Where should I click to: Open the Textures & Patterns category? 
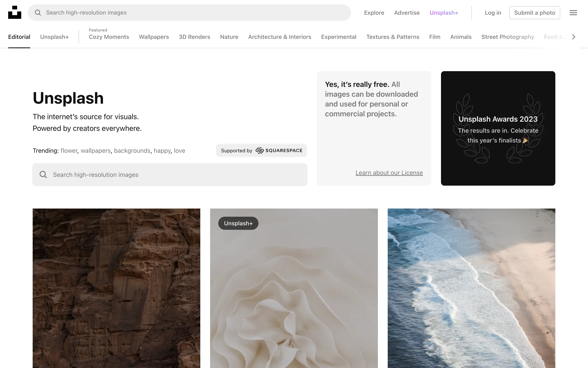click(393, 37)
